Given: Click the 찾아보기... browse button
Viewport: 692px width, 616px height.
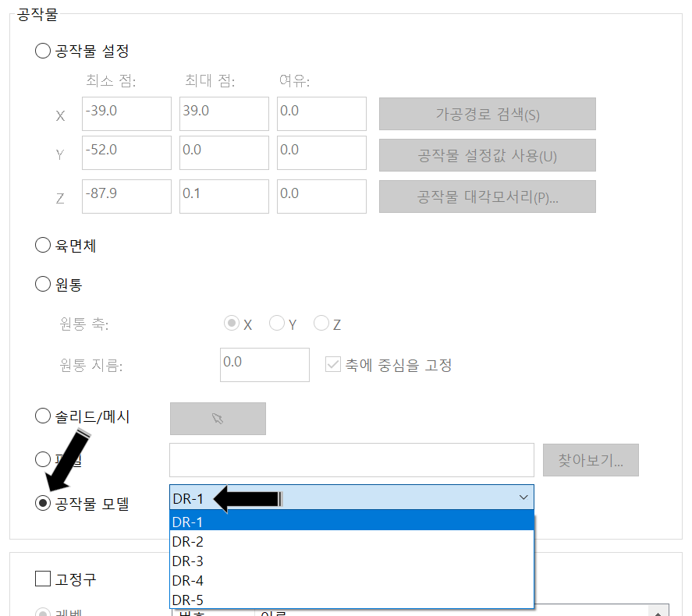Looking at the screenshot, I should click(591, 460).
